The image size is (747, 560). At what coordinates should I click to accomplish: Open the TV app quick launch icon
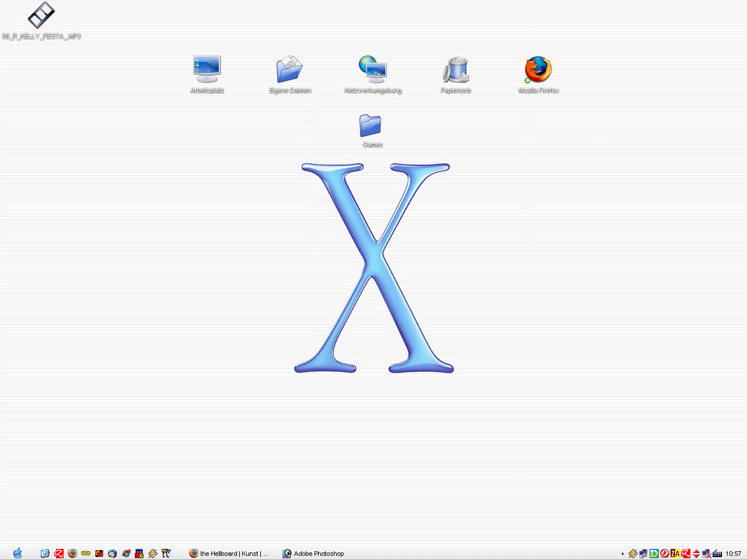166,553
